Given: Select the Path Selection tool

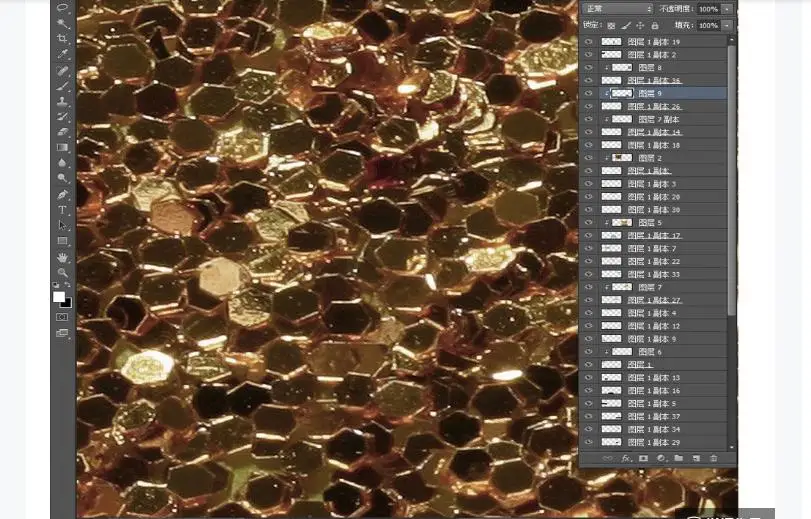Looking at the screenshot, I should pyautogui.click(x=62, y=225).
